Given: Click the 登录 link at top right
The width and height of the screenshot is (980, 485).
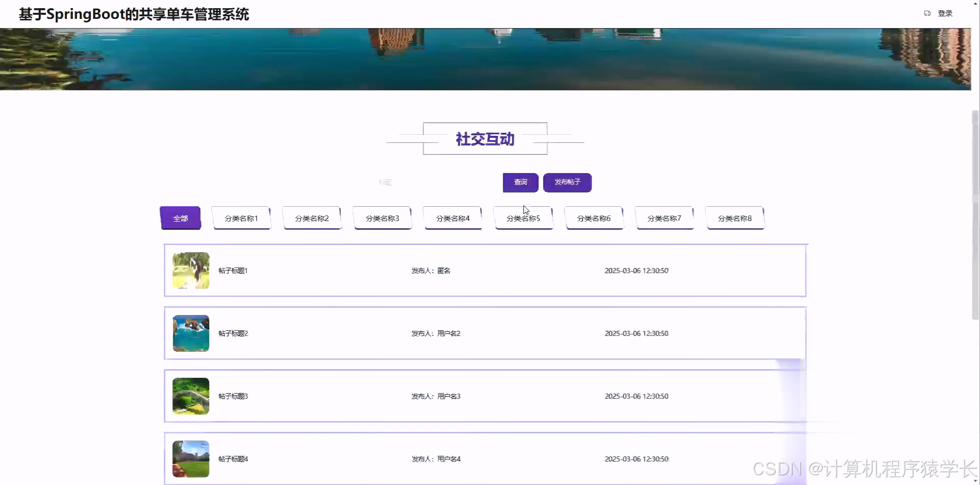Looking at the screenshot, I should pos(945,13).
